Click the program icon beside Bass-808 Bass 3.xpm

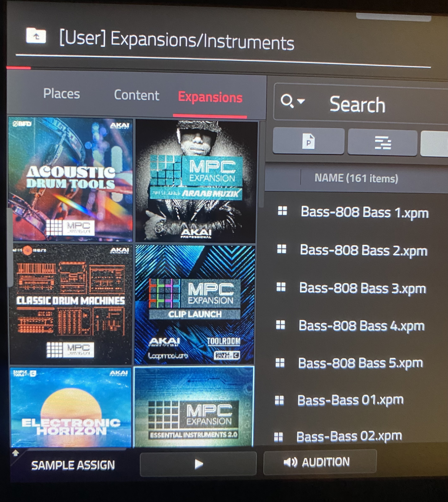click(x=281, y=287)
